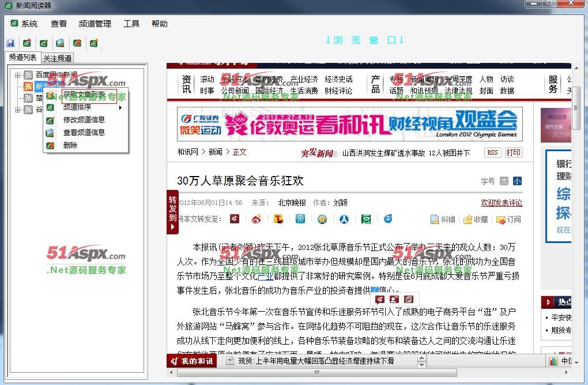Select small font size 小 toggle
The width and height of the screenshot is (588, 385).
[517, 181]
